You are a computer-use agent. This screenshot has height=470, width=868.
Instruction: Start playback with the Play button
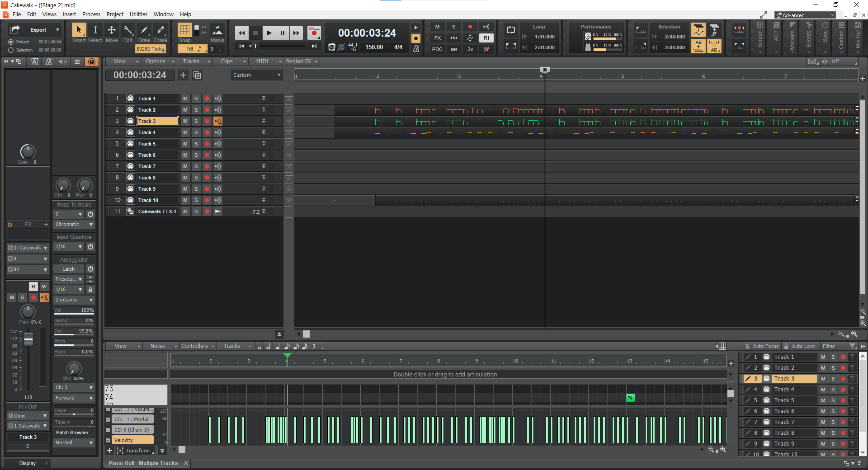click(x=269, y=33)
